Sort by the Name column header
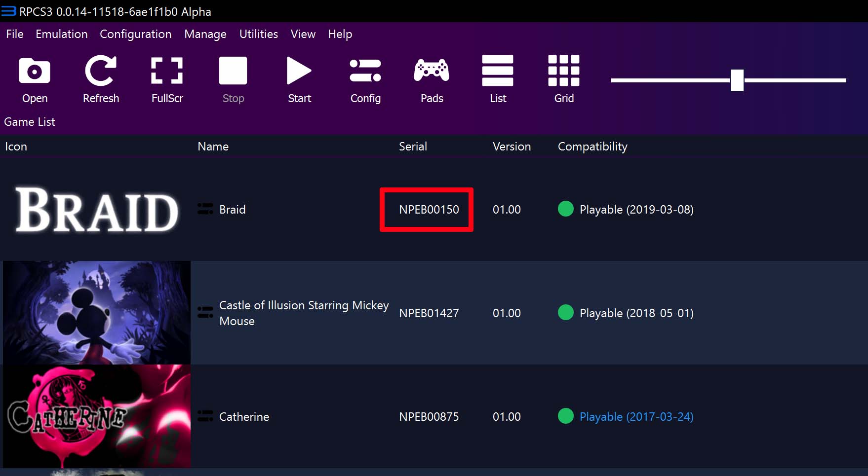The image size is (868, 476). (213, 146)
